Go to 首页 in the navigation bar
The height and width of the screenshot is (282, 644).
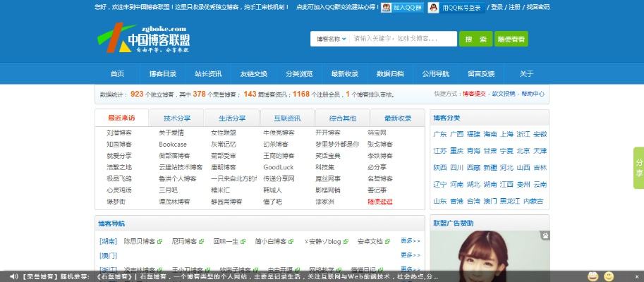click(118, 74)
